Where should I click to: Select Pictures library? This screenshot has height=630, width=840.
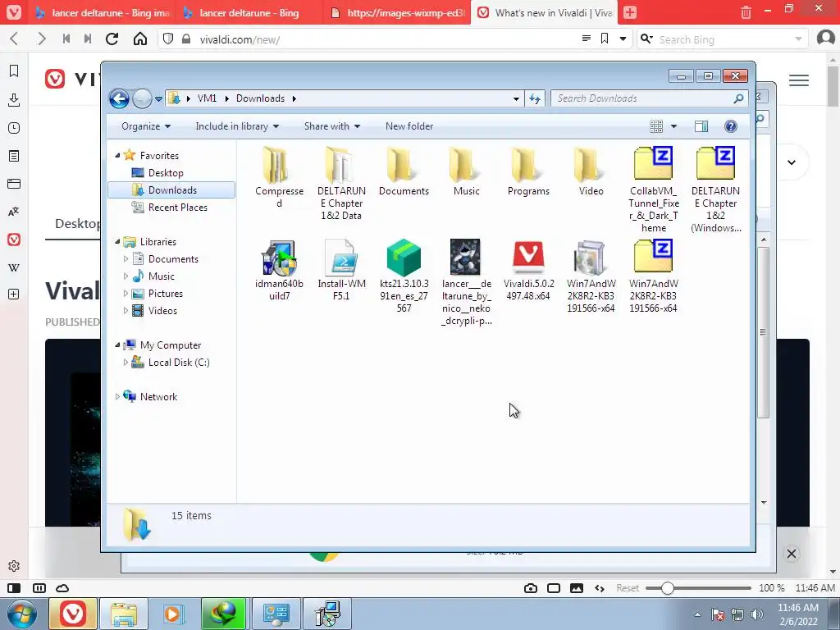(x=165, y=294)
